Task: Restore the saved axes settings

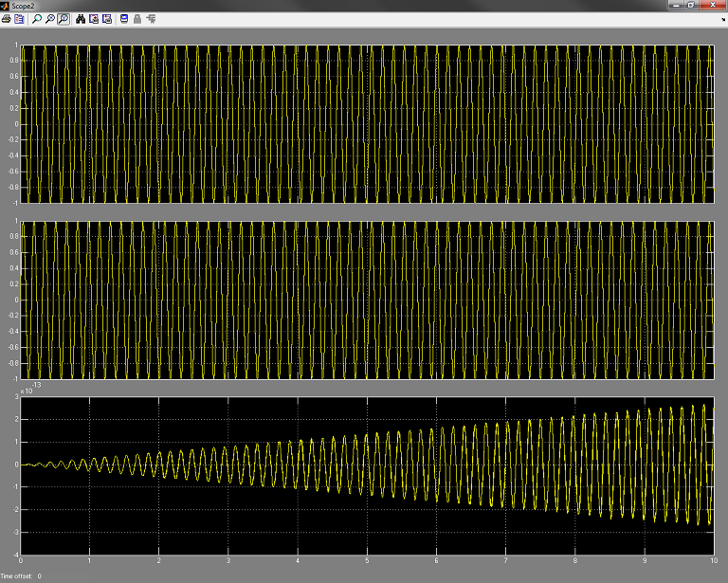Action: [107, 19]
